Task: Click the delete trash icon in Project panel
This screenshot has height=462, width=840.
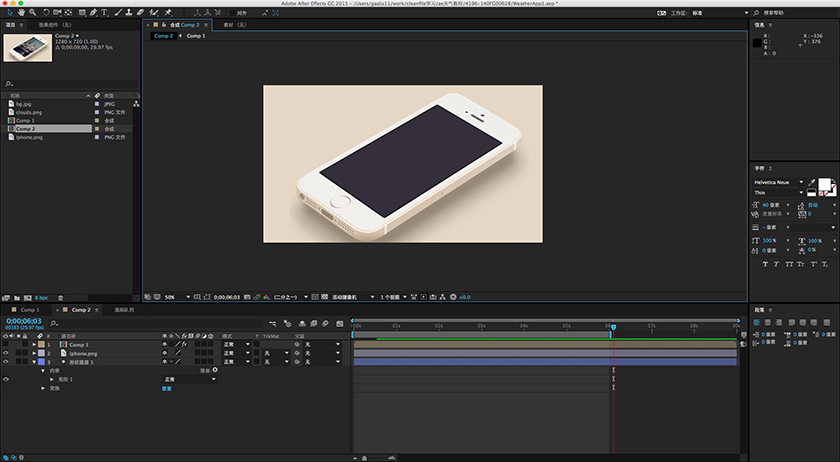Action: pyautogui.click(x=61, y=297)
